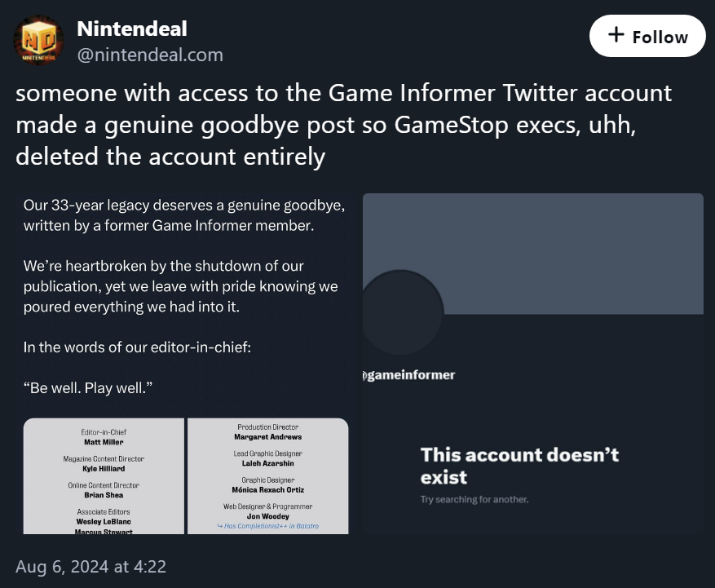The width and height of the screenshot is (715, 588).
Task: Click the Aug 6, 2024 timestamp
Action: pos(90,567)
